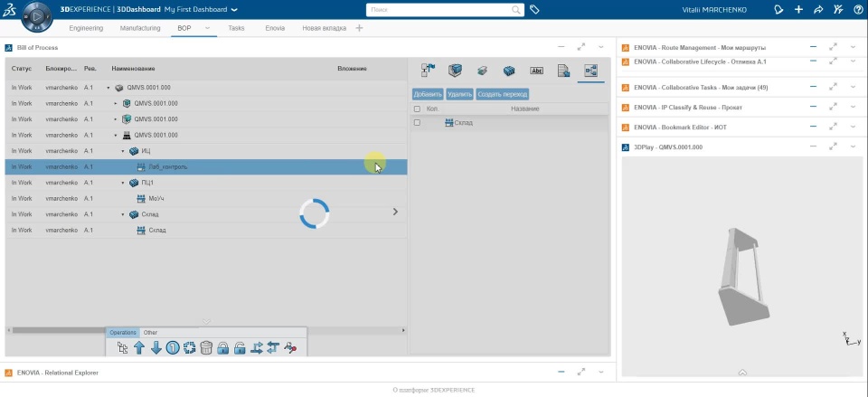Click the tag icon beside the search box
Image resolution: width=868 pixels, height=397 pixels.
534,9
